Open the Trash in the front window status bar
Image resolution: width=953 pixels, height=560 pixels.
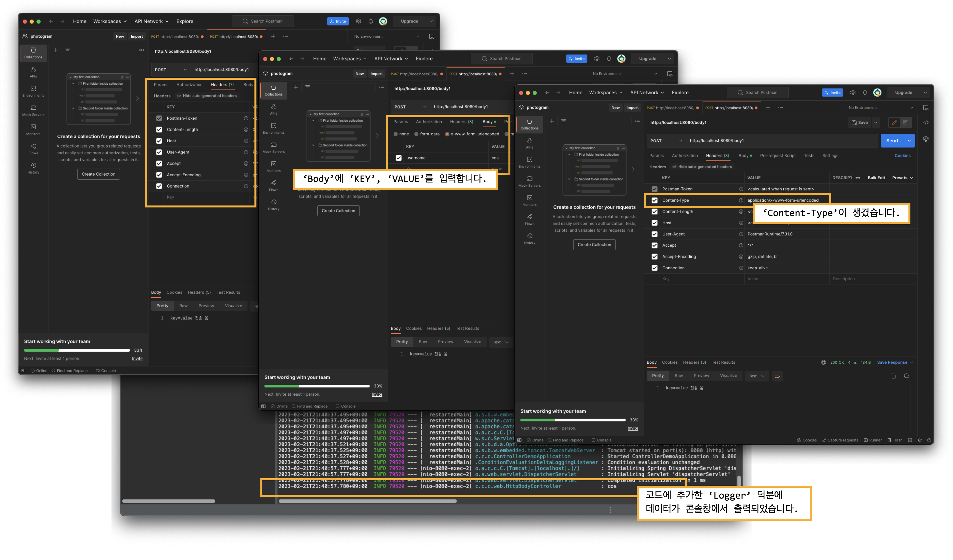[895, 440]
